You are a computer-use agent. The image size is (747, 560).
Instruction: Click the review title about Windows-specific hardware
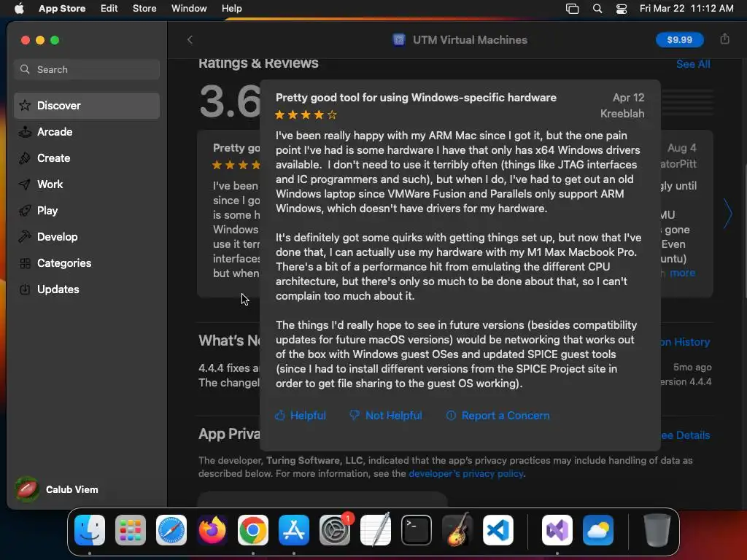416,98
